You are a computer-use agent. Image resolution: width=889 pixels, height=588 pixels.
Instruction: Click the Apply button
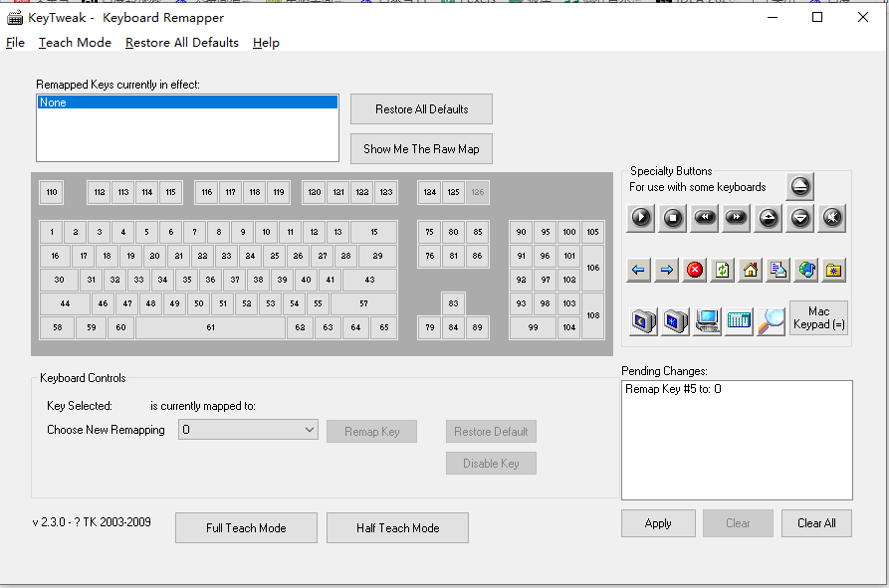(x=658, y=523)
